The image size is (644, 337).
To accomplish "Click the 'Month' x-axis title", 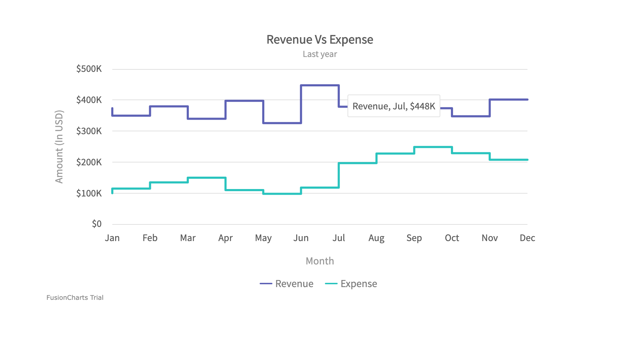I will point(320,261).
